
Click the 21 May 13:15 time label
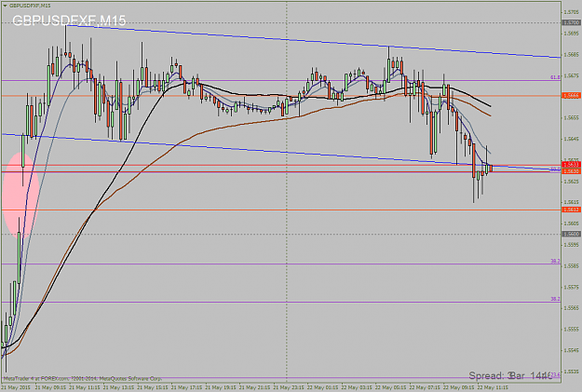pos(119,387)
